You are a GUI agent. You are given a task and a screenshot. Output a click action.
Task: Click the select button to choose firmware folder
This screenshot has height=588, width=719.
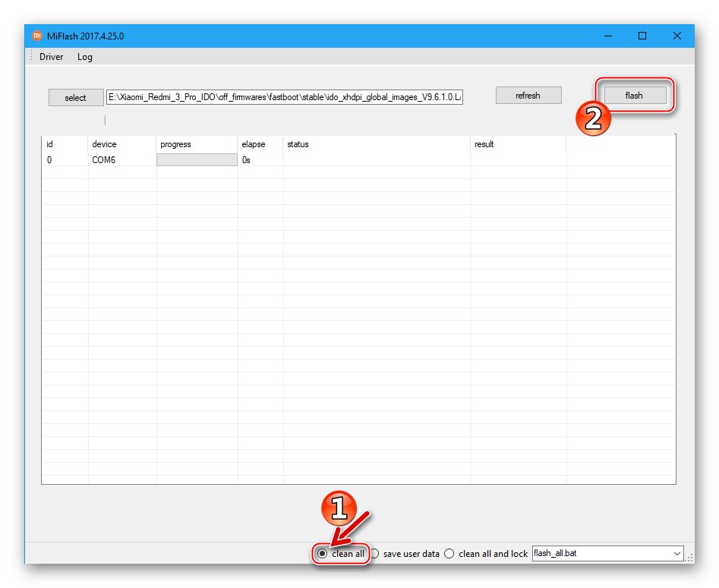76,98
